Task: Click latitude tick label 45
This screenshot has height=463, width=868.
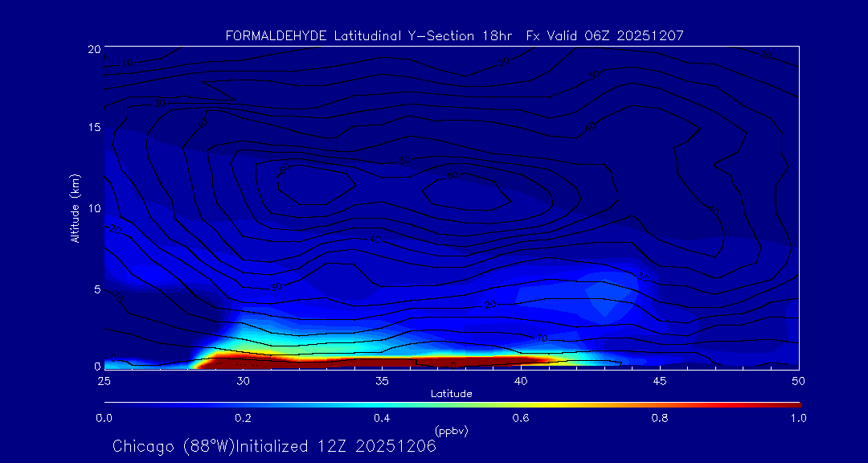Action: pos(660,380)
